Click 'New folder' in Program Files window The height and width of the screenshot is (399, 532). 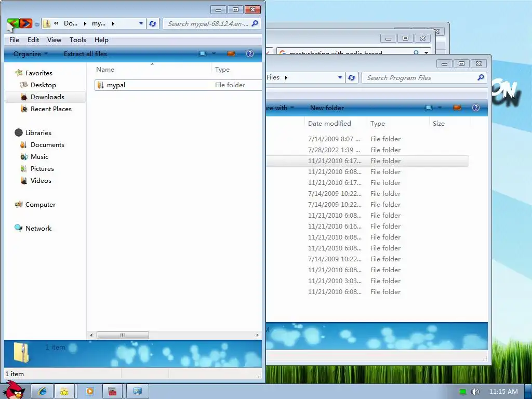pyautogui.click(x=327, y=108)
